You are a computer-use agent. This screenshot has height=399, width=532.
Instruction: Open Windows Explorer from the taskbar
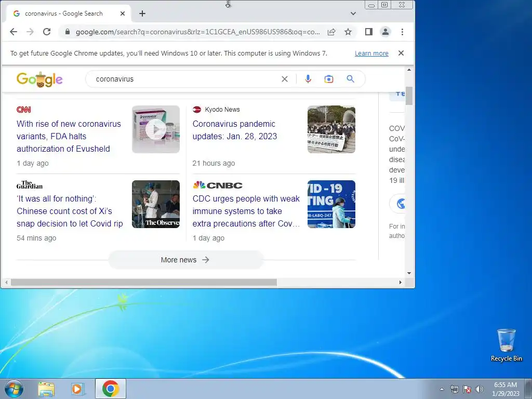[46, 389]
